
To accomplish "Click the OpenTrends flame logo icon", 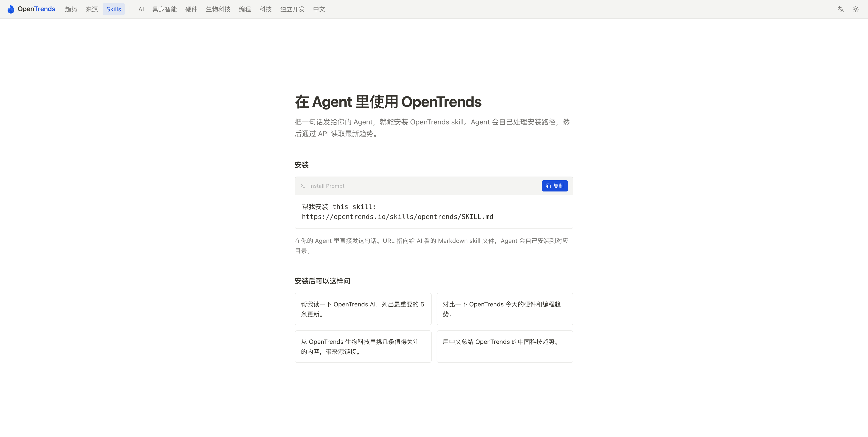I will [11, 9].
